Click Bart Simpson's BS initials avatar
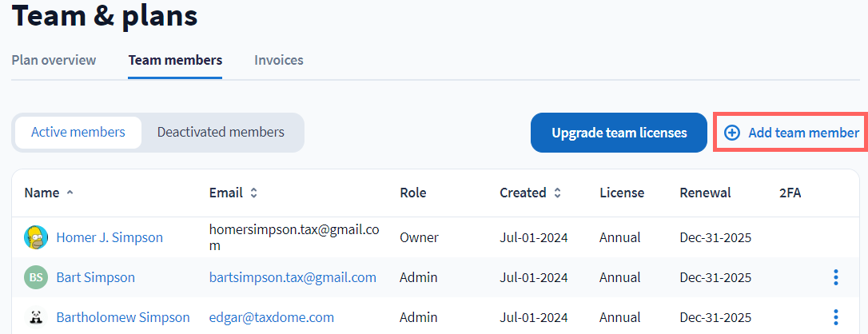This screenshot has height=334, width=868. tap(35, 277)
